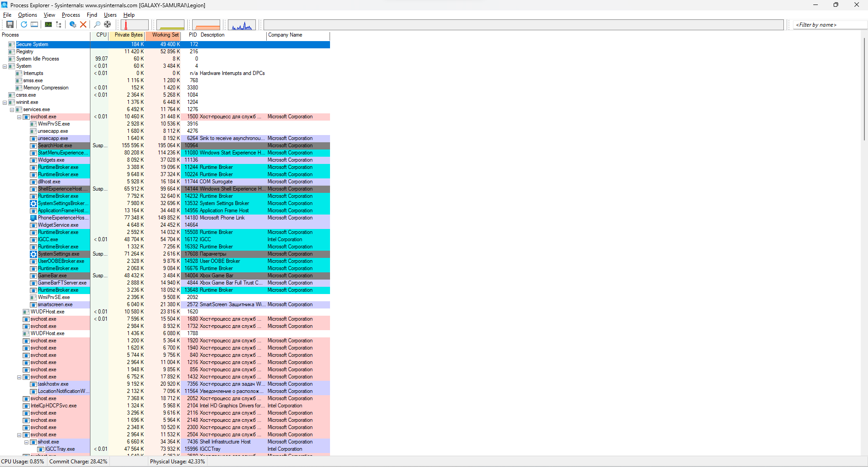Collapse the svchost.exe PID 1500 node
This screenshot has width=868, height=467.
point(19,117)
